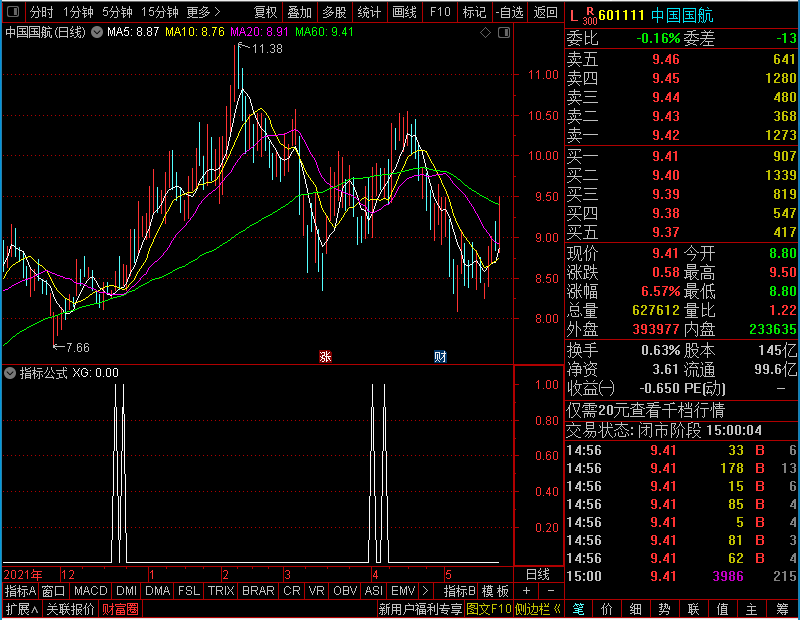Show more indicators with right arrow
800x620 pixels.
(425, 591)
